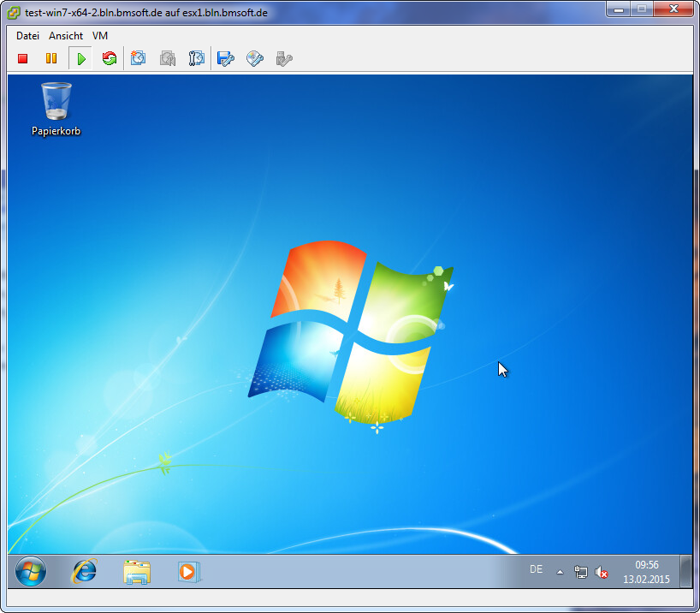The width and height of the screenshot is (700, 613).
Task: Open Windows Explorer from the taskbar
Action: [x=137, y=572]
